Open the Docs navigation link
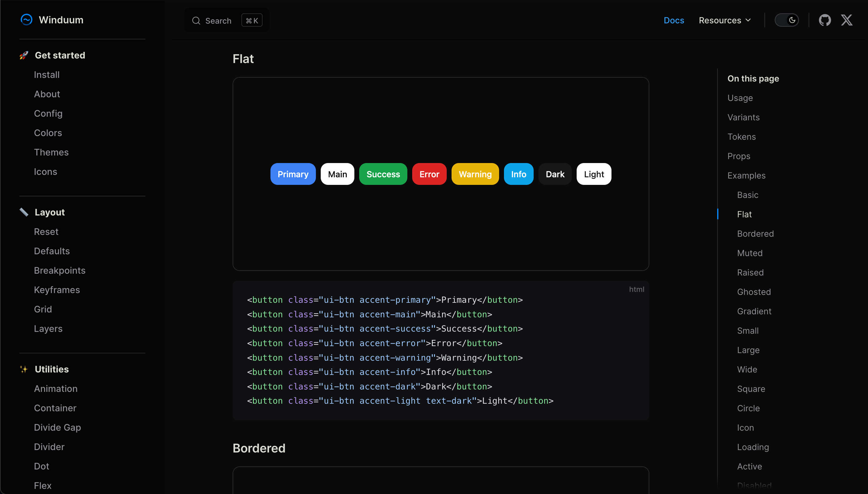The height and width of the screenshot is (494, 868). 674,20
